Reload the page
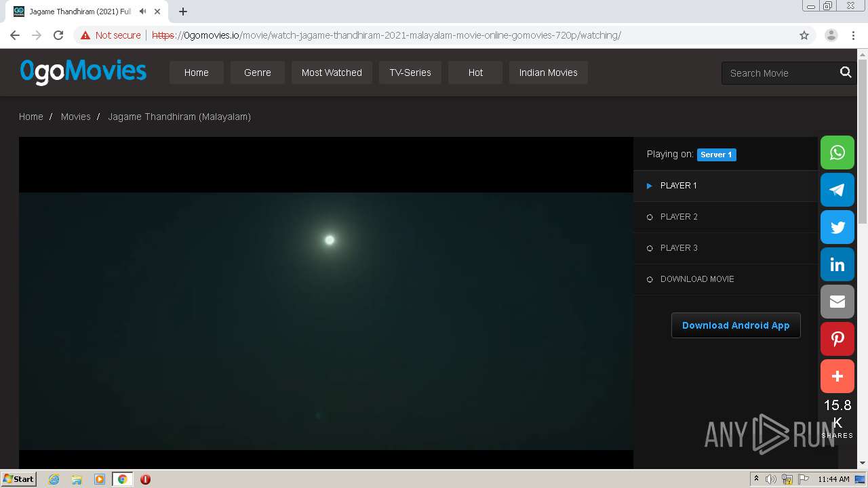868x488 pixels. 58,35
